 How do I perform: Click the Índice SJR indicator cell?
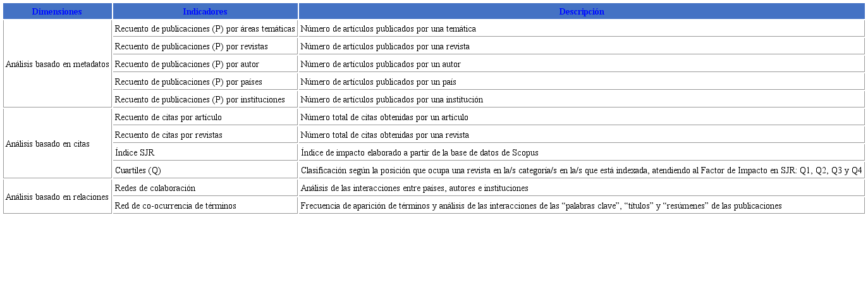tap(135, 152)
